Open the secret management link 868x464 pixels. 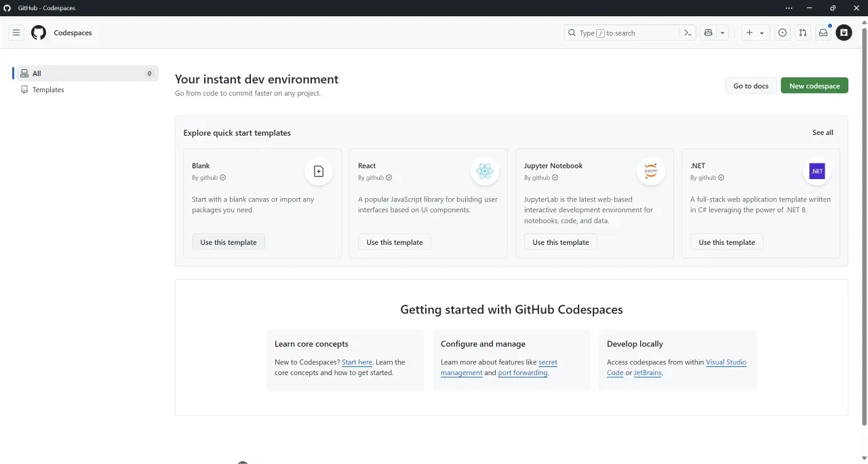[499, 368]
